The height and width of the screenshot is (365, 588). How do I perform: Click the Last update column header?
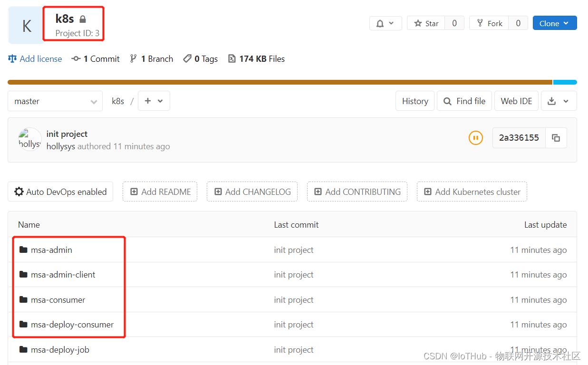546,225
